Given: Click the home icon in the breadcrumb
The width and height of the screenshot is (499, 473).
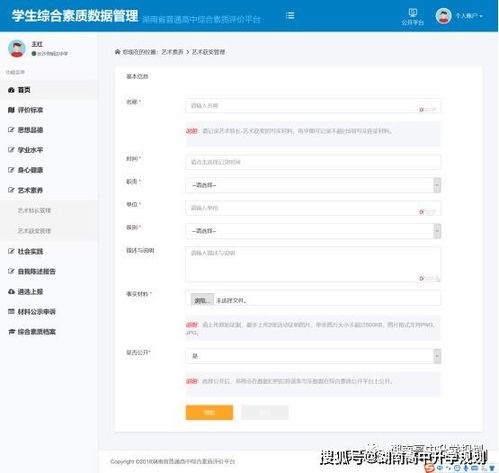Looking at the screenshot, I should 117,52.
